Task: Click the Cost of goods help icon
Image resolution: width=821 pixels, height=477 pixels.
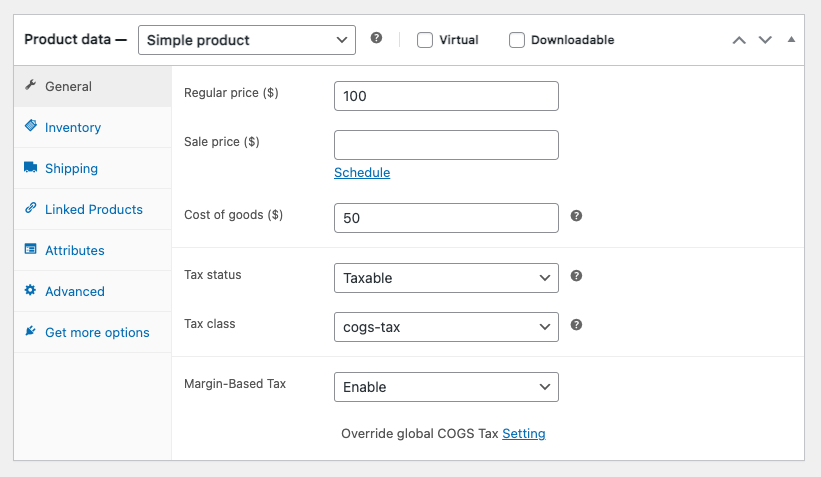Action: pos(576,216)
